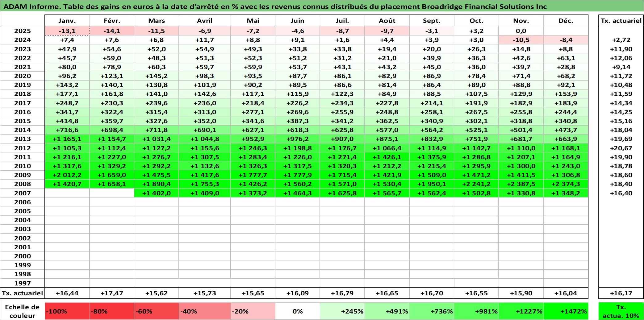Select the 2007 row label
This screenshot has height=320, width=644.
(23, 193)
